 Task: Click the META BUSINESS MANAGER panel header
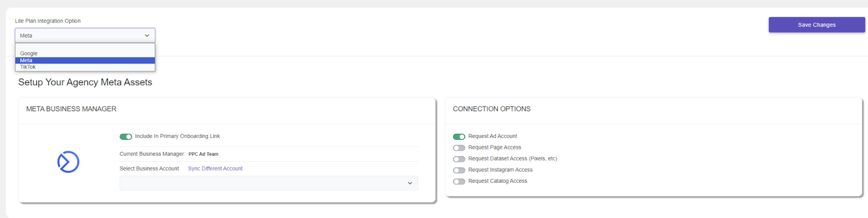[71, 109]
